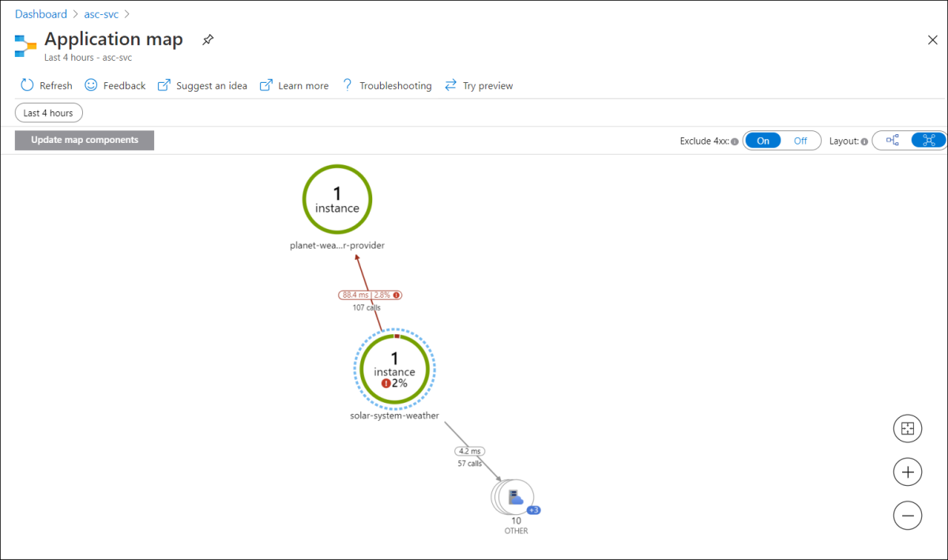Click Try preview in the toolbar
Viewport: 948px width, 560px height.
coord(479,85)
